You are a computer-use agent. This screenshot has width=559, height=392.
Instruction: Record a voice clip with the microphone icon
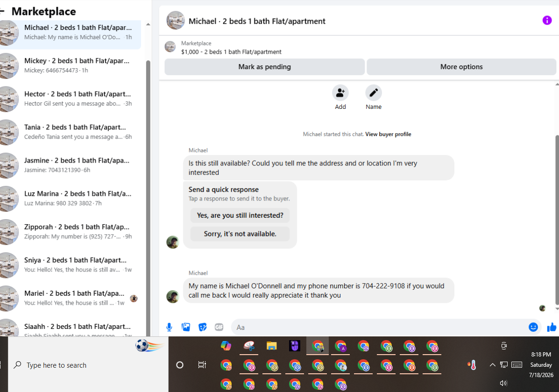[x=170, y=327]
